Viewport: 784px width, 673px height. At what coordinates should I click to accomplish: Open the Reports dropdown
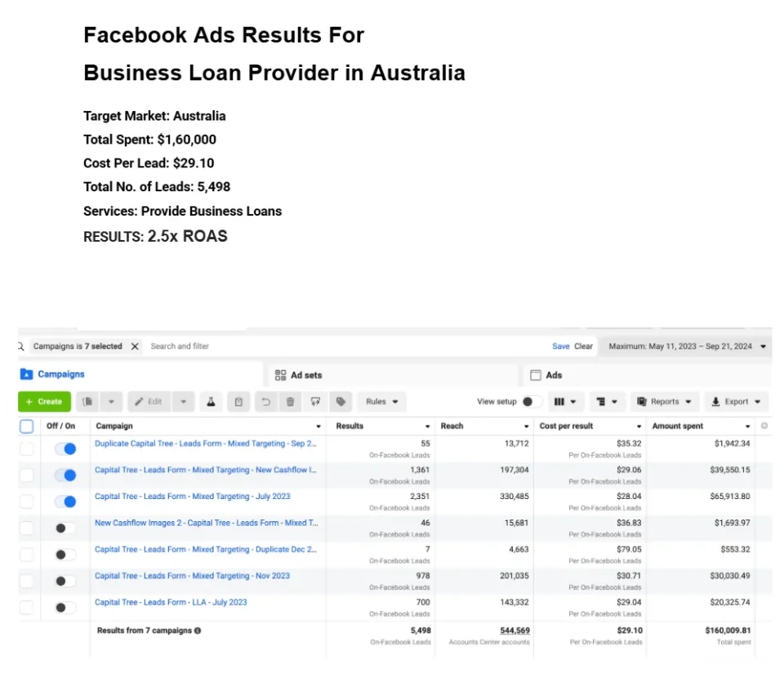click(x=664, y=402)
